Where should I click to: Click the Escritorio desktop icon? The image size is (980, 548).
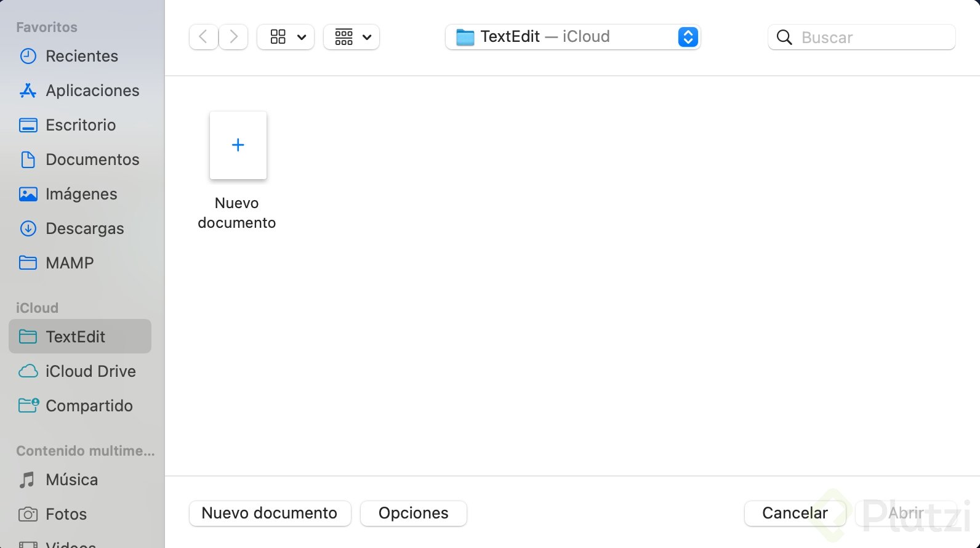point(28,125)
